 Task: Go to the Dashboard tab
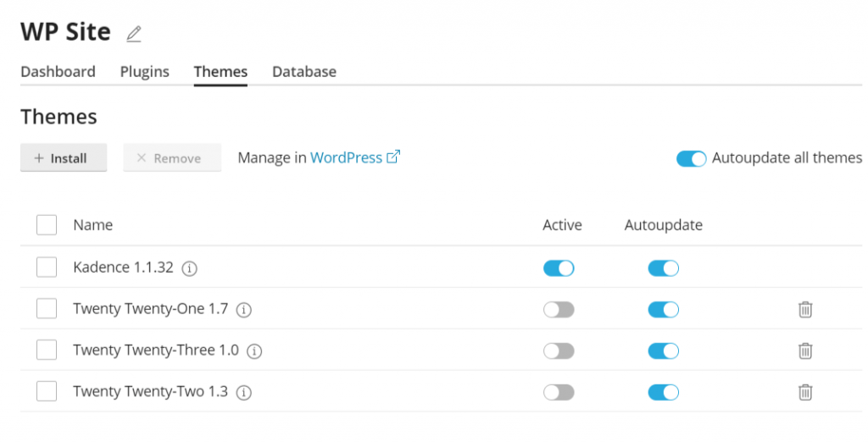tap(58, 72)
